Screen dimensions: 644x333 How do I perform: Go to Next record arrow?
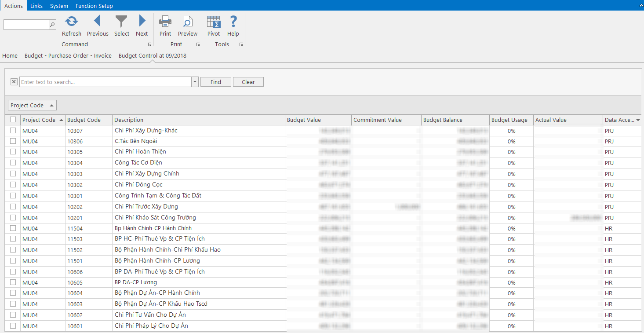pos(142,21)
